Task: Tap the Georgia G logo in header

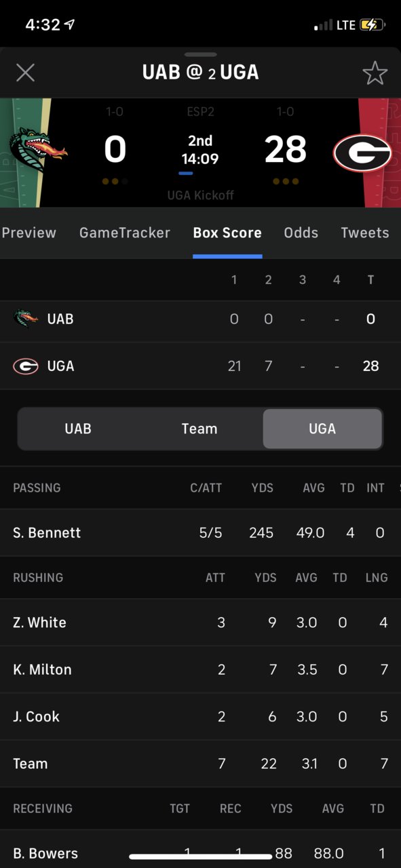Action: coord(362,153)
